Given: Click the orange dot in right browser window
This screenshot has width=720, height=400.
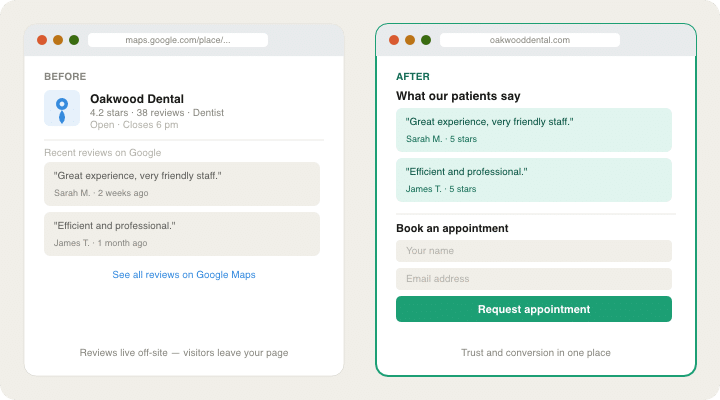Looking at the screenshot, I should pyautogui.click(x=410, y=40).
